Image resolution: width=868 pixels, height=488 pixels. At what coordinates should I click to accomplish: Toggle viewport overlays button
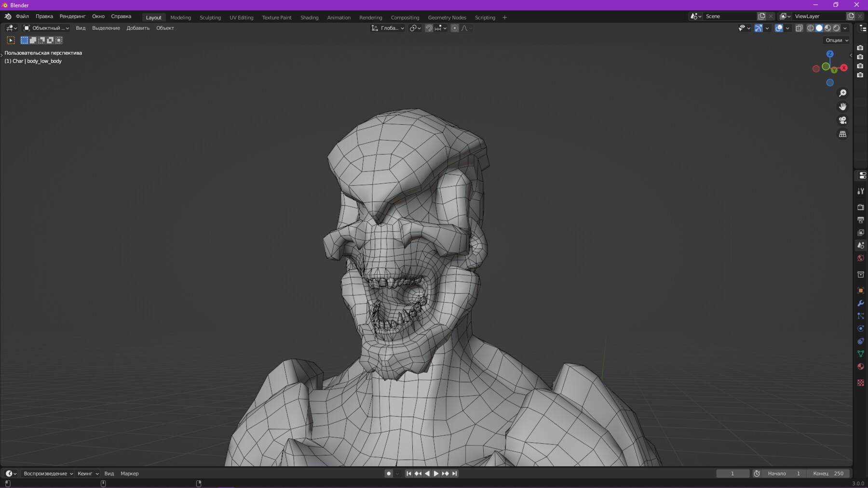(x=779, y=28)
